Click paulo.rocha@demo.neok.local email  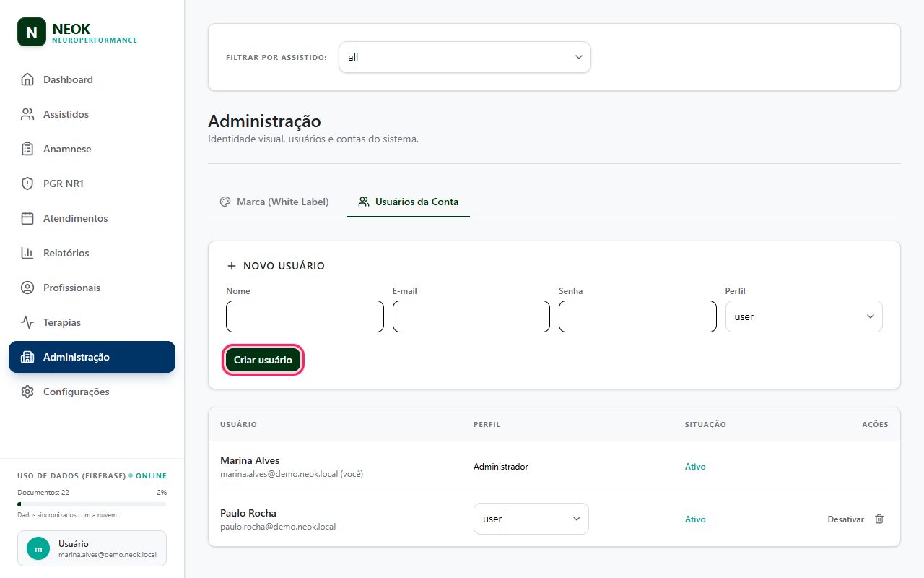278,527
